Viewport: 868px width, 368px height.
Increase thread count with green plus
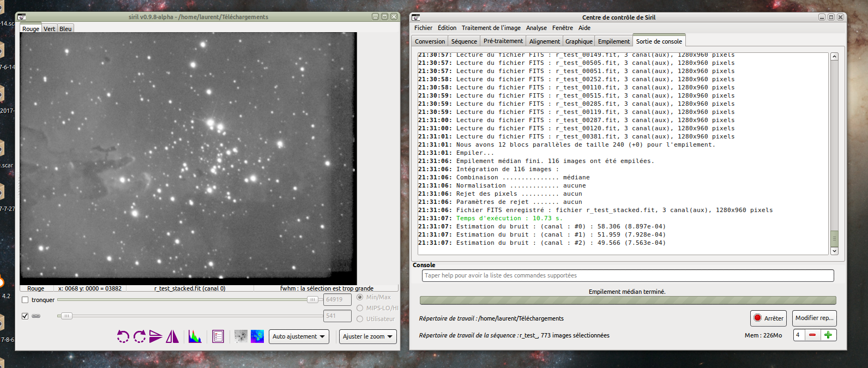828,335
